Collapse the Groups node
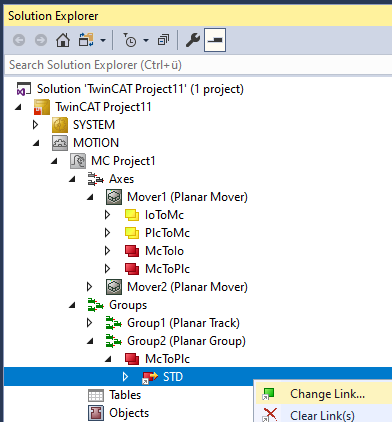The height and width of the screenshot is (422, 392). [73, 305]
